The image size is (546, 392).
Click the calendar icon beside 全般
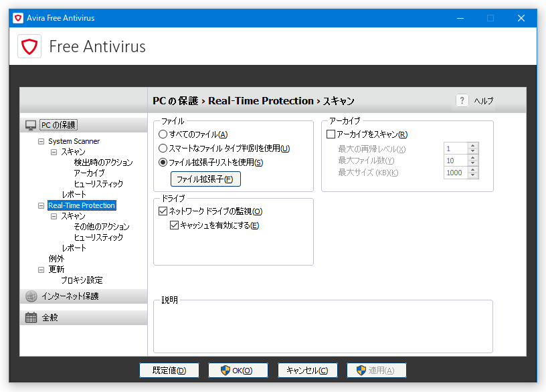coord(31,318)
